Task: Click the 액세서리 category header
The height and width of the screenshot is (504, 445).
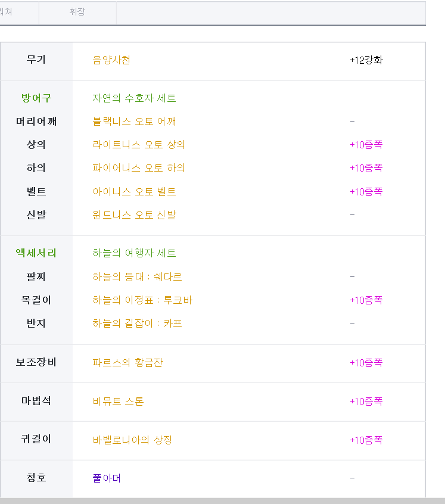Action: (x=36, y=253)
